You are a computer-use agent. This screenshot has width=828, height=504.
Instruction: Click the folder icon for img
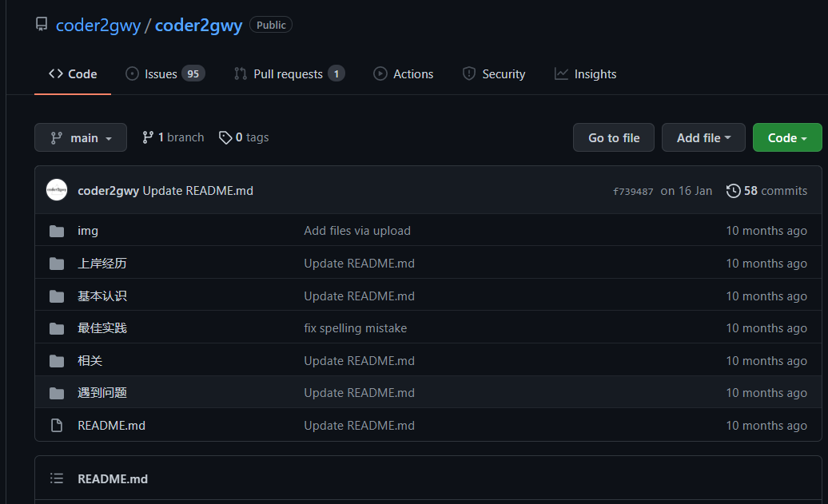pos(57,231)
